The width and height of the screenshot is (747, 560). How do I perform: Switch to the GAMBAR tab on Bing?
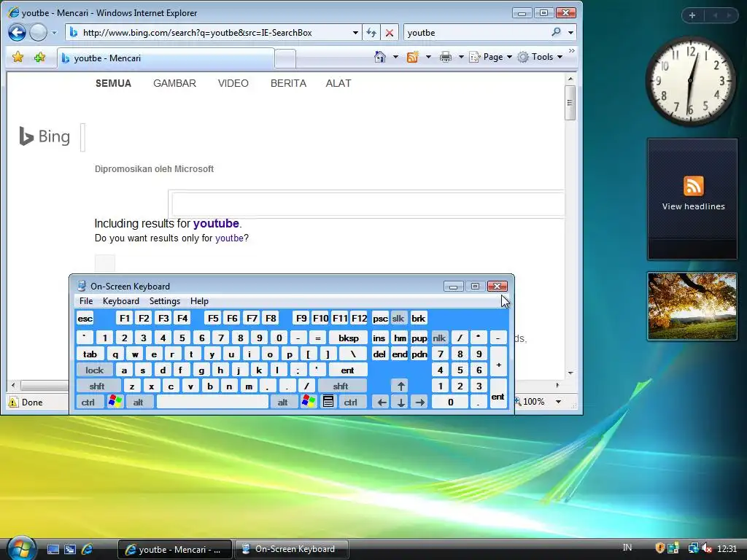coord(175,83)
